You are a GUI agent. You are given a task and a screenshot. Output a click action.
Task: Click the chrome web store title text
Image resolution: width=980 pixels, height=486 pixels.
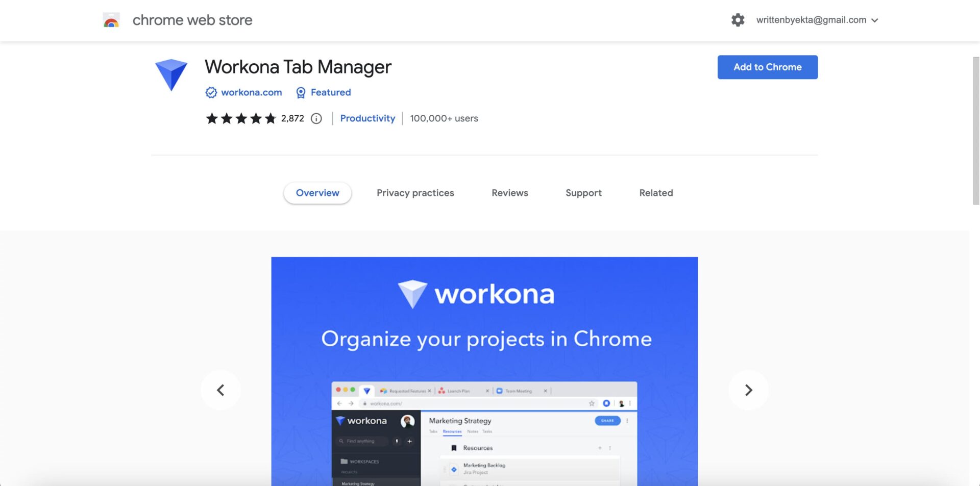pos(192,20)
